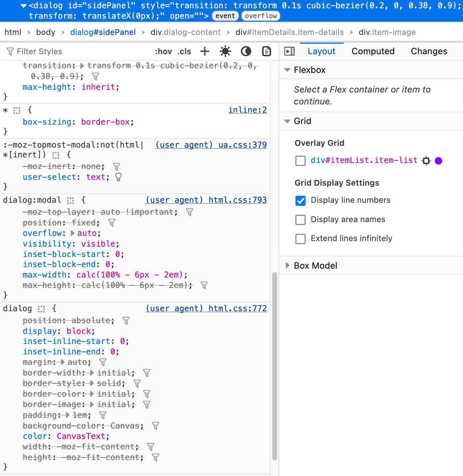The image size is (463, 476).
Task: Click filter funnel next to height -moz-fit-content
Action: click(x=156, y=457)
